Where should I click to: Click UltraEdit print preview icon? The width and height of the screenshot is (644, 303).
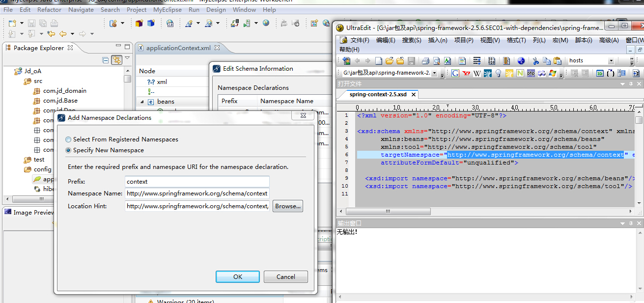pyautogui.click(x=436, y=61)
